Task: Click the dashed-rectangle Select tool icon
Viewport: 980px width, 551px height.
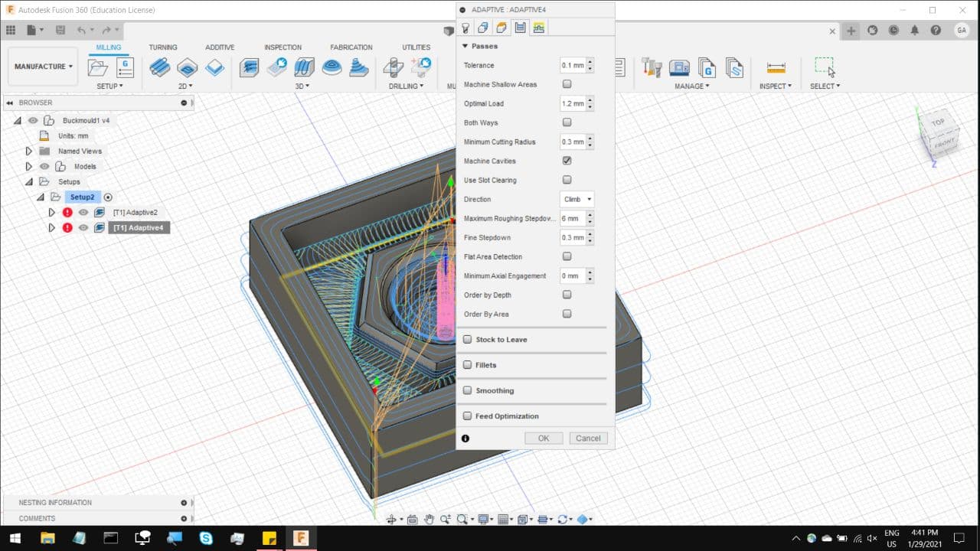Action: tap(824, 66)
